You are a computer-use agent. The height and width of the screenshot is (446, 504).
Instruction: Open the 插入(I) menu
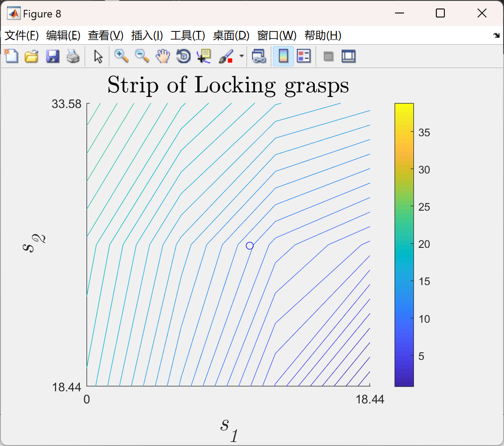click(x=147, y=35)
